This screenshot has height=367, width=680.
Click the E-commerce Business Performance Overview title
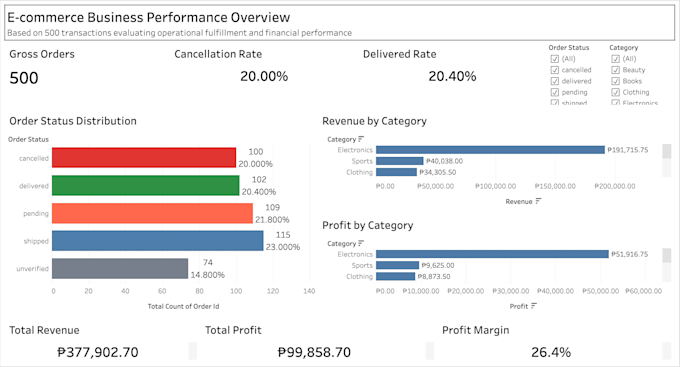tap(149, 17)
